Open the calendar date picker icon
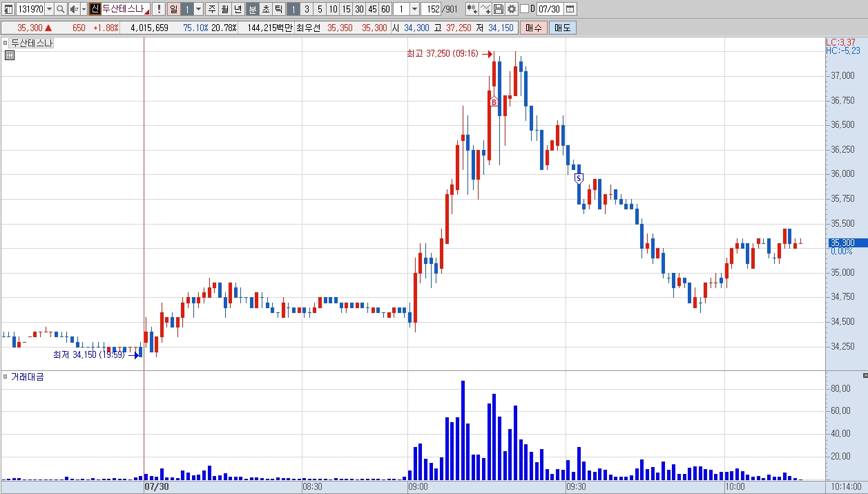The image size is (868, 494). [x=570, y=9]
